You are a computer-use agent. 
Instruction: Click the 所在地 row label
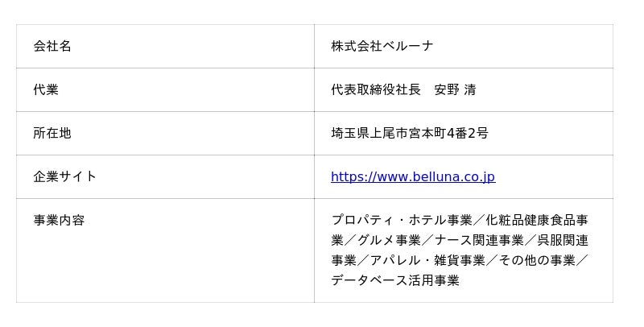coord(52,134)
